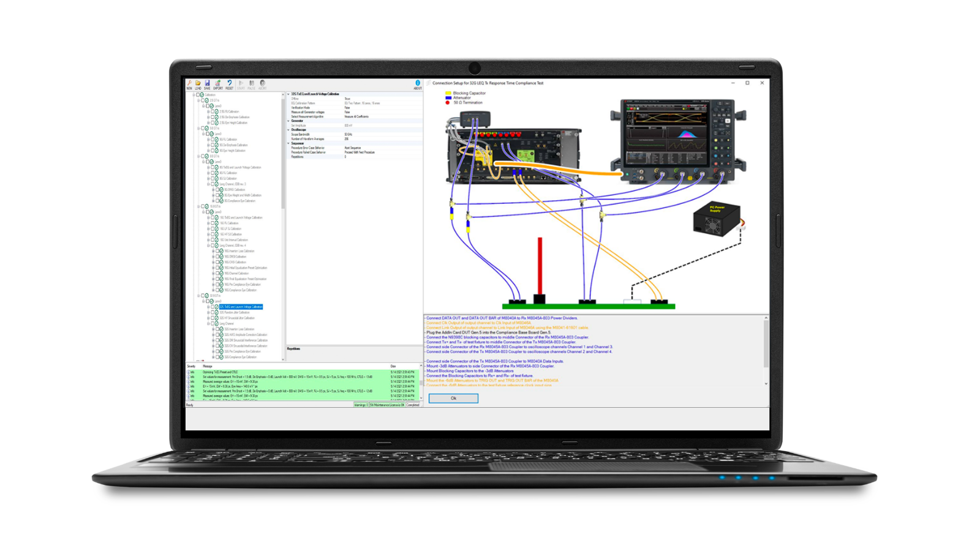This screenshot has width=980, height=551.
Task: Check the 32G Insertion Loss Calibration checkbox
Action: 217,329
